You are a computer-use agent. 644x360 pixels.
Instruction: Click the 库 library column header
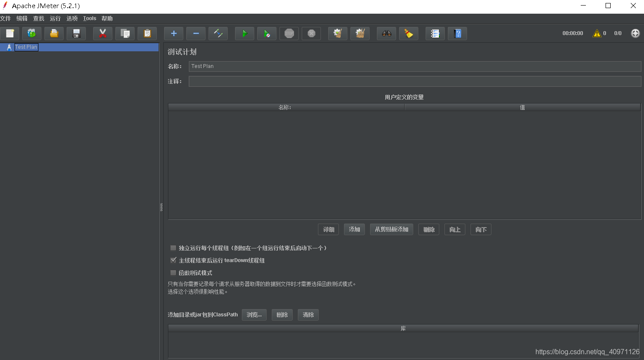(403, 328)
